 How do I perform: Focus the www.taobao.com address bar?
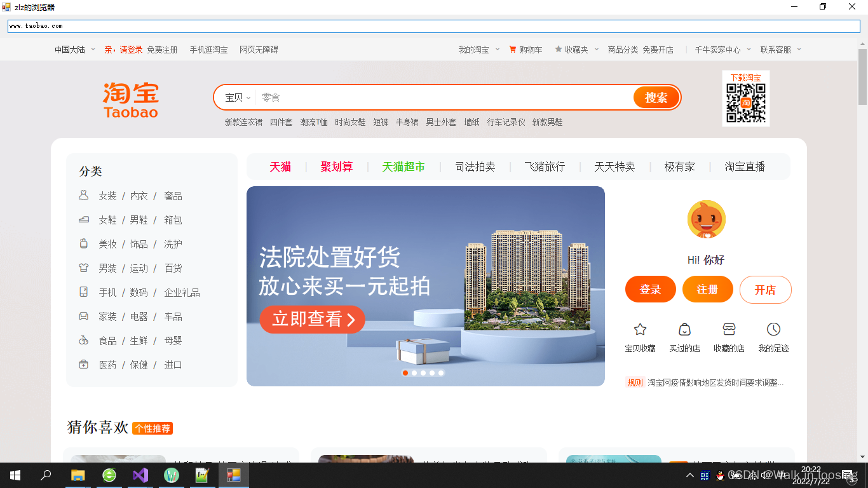click(434, 26)
